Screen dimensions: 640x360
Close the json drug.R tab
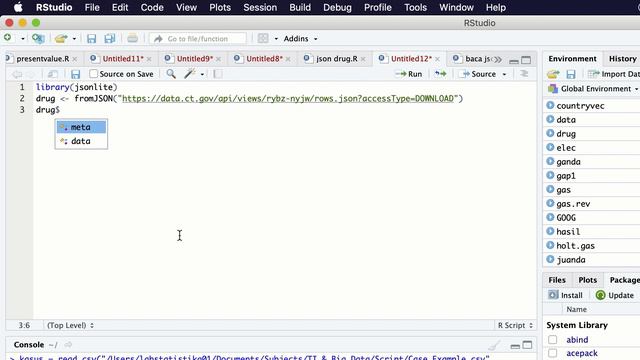[363, 59]
